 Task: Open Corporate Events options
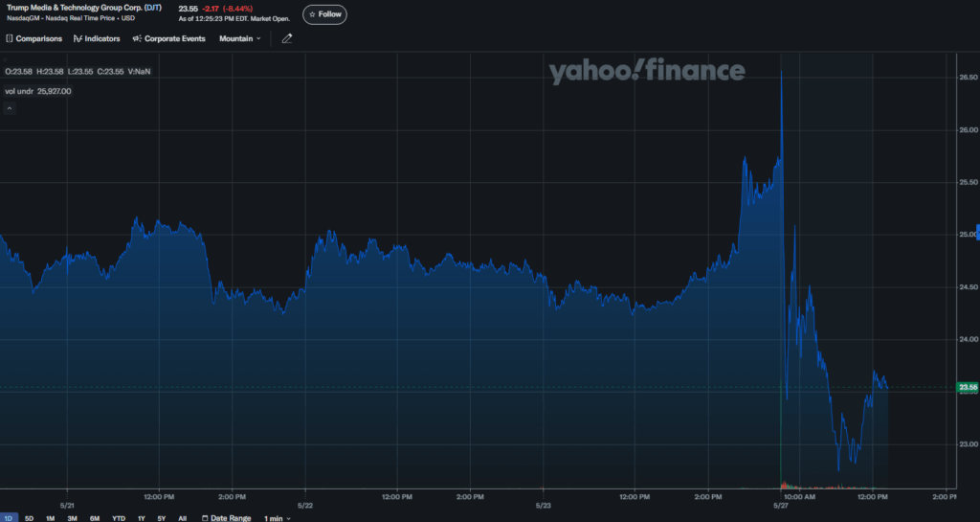[168, 38]
